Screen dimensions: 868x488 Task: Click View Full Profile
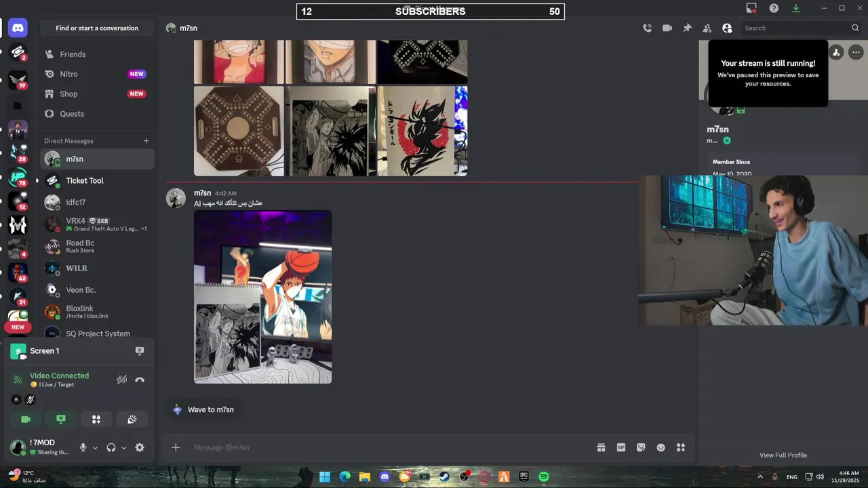click(783, 455)
